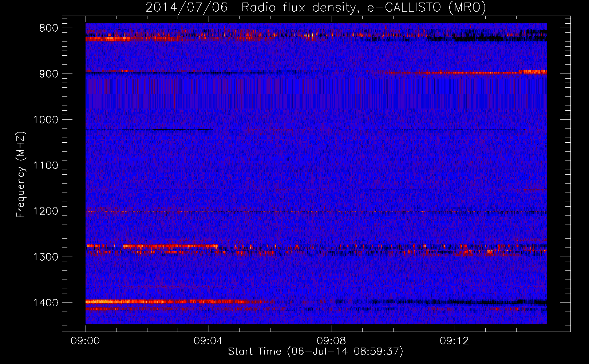Click the 'Frequency (MHZ)' axis title

tap(21, 175)
